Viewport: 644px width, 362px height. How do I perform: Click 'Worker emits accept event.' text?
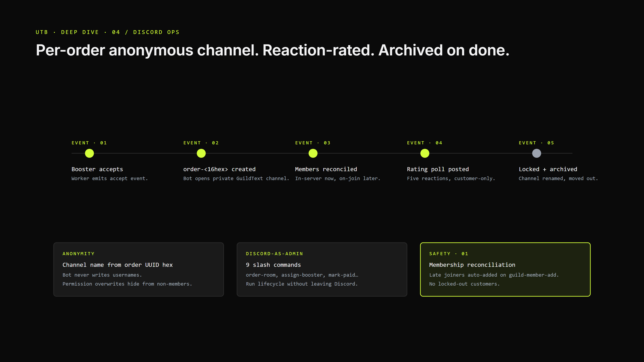[110, 178]
